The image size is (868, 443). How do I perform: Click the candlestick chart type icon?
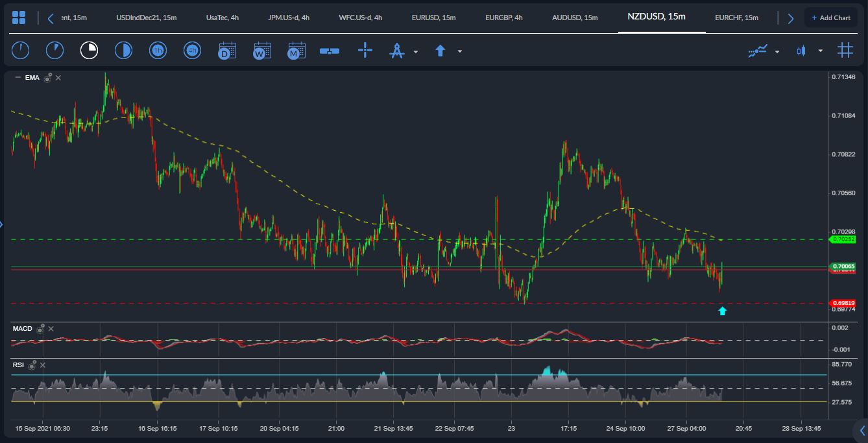(801, 51)
